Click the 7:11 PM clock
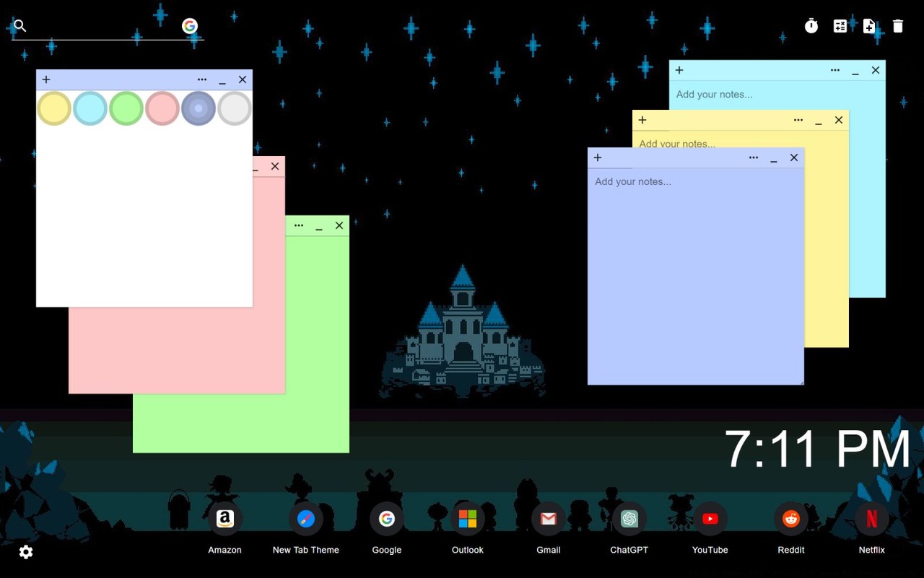Viewport: 924px width, 578px height. [x=818, y=449]
